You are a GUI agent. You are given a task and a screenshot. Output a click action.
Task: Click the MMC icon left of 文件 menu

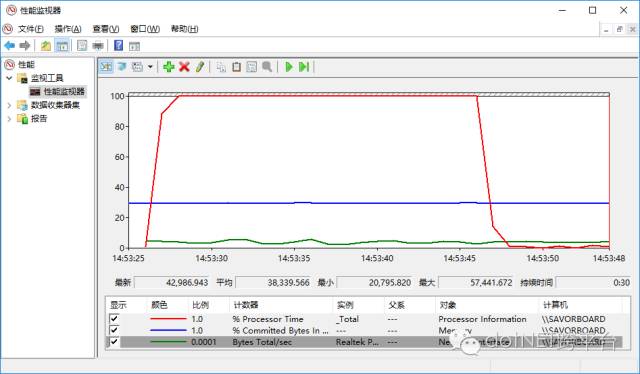8,29
